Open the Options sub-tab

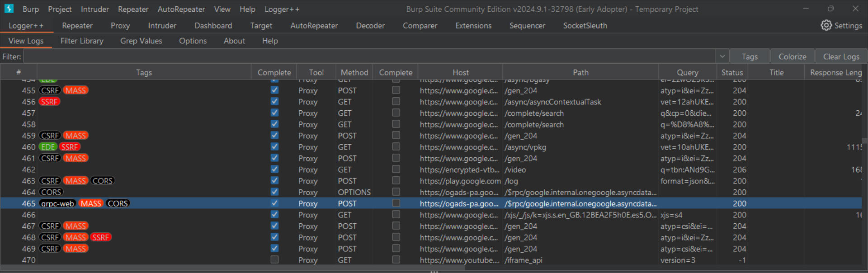tap(193, 41)
